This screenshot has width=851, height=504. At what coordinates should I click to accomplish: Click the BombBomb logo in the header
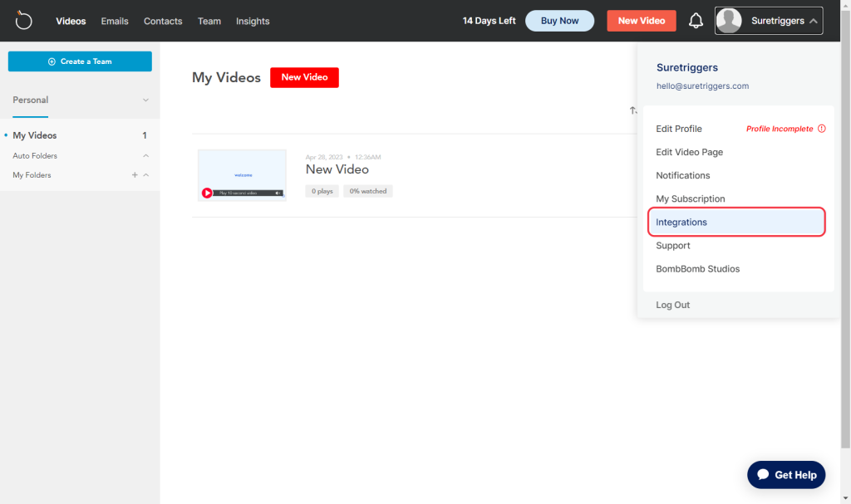[x=24, y=21]
